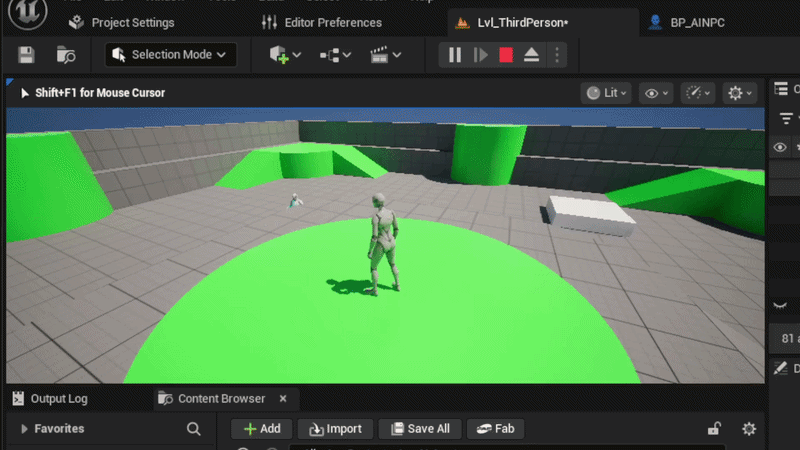Open the viewport settings gear dropdown
Viewport: 800px width, 450px height.
739,93
